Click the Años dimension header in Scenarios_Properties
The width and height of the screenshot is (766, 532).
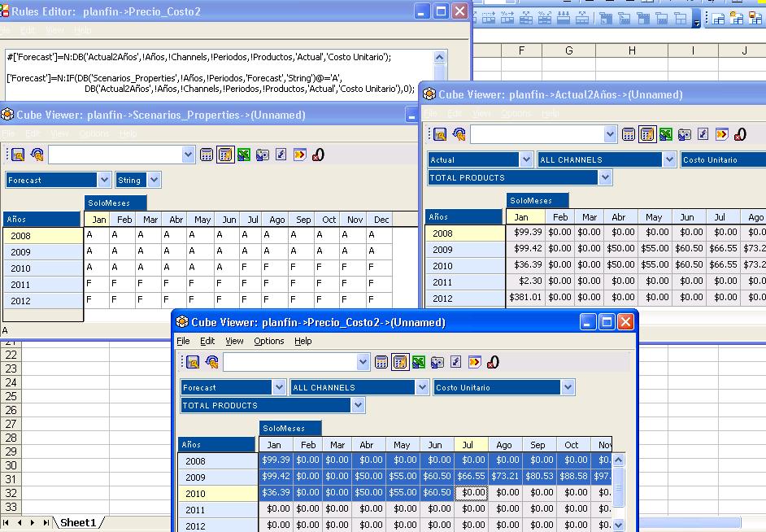pyautogui.click(x=41, y=220)
